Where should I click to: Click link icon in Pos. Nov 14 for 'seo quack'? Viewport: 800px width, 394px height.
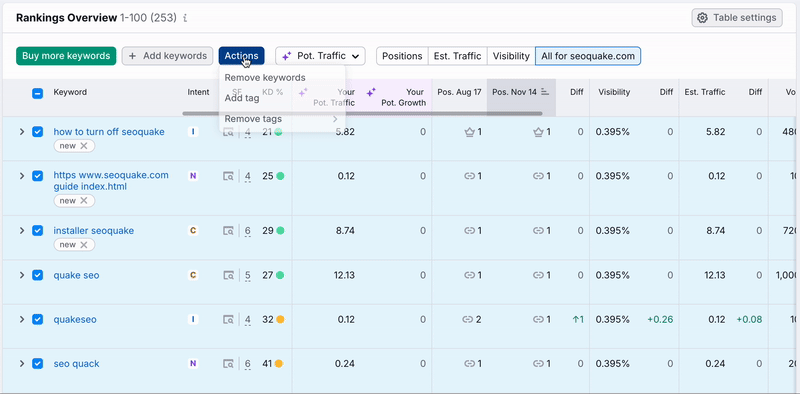click(x=538, y=364)
